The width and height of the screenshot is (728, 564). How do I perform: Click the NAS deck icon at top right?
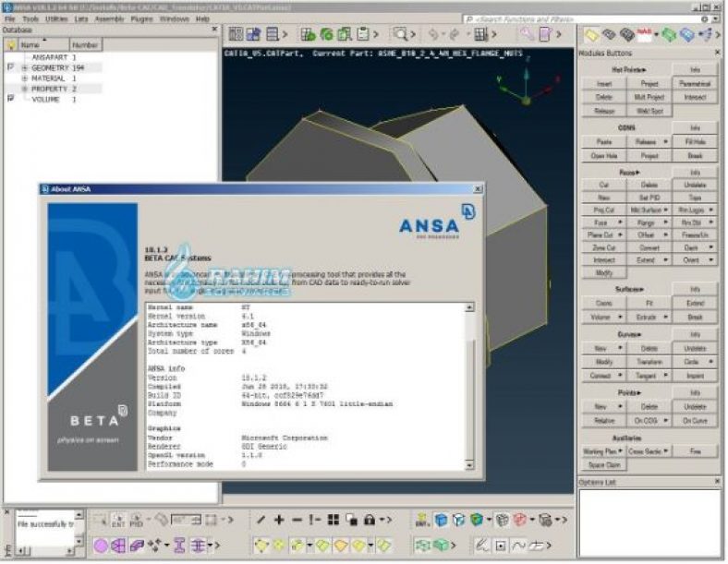coord(645,35)
